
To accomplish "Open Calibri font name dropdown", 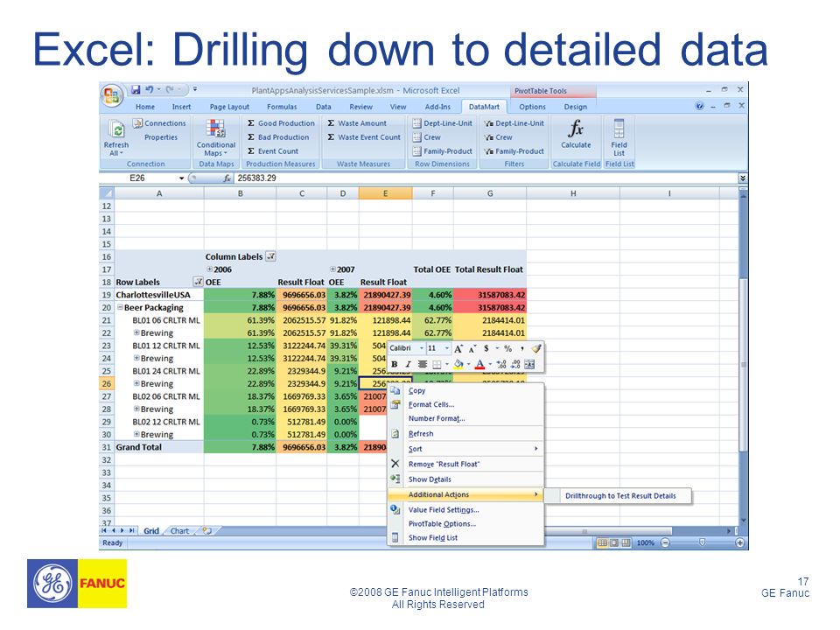I will click(x=422, y=348).
